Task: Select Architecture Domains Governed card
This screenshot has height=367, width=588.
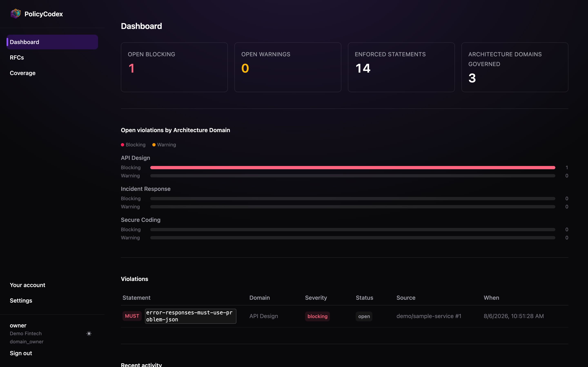Action: [x=515, y=67]
